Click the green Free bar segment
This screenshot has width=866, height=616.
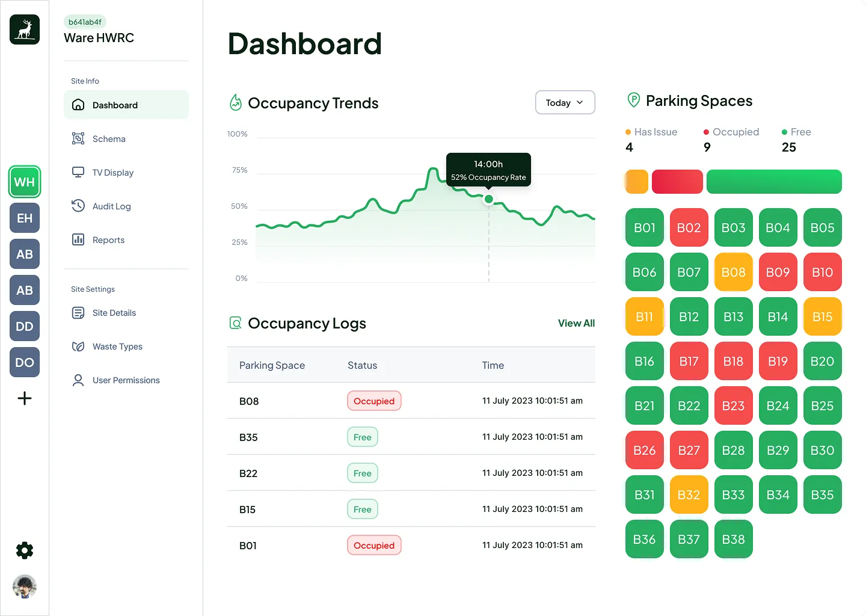pyautogui.click(x=774, y=182)
